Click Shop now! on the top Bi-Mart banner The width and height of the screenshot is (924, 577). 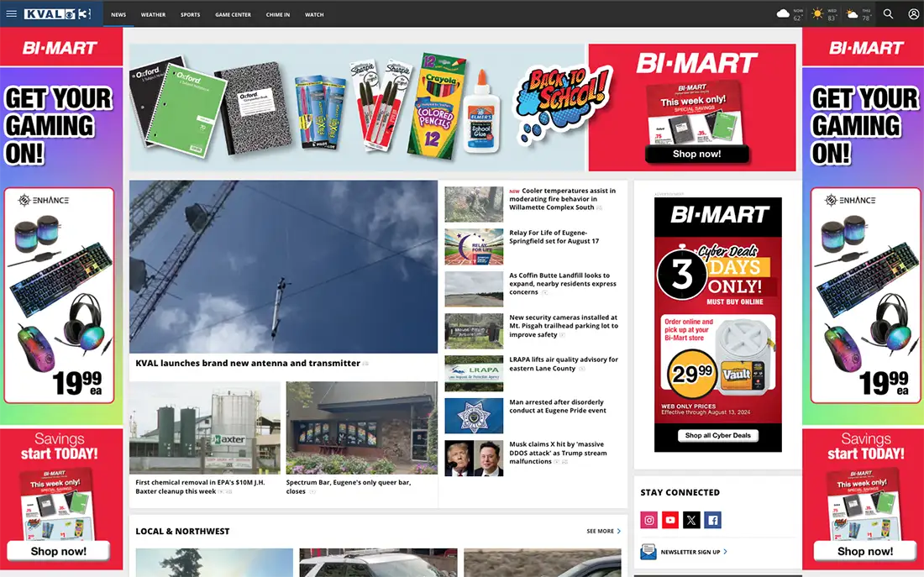point(696,154)
